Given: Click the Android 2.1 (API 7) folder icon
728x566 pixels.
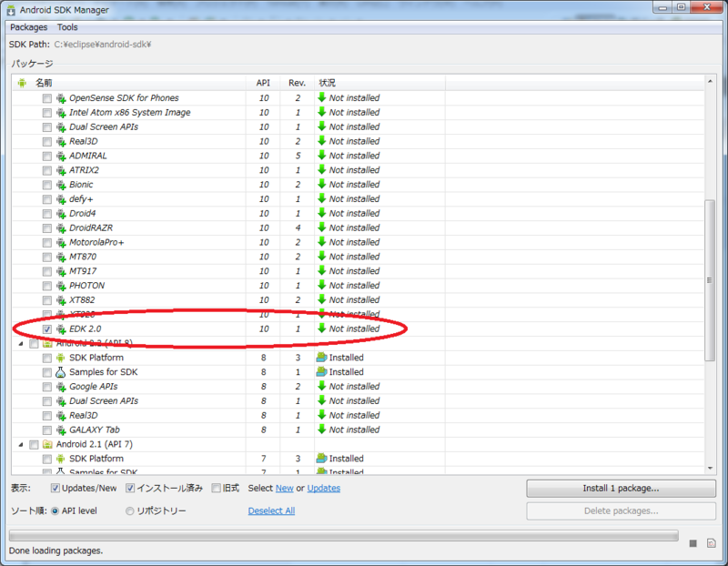Looking at the screenshot, I should point(47,444).
